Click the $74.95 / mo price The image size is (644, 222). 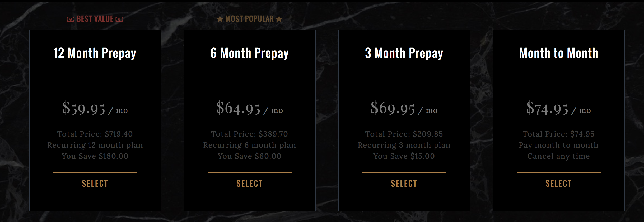[558, 108]
